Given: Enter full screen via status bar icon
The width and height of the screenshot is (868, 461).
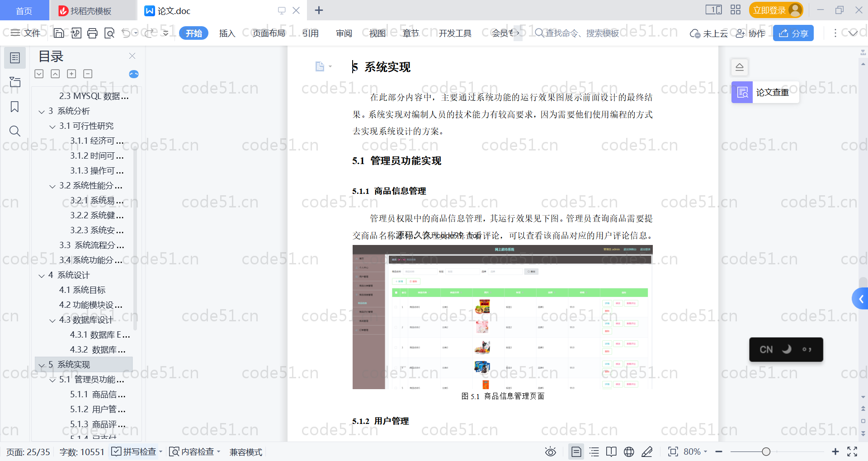Looking at the screenshot, I should (852, 452).
